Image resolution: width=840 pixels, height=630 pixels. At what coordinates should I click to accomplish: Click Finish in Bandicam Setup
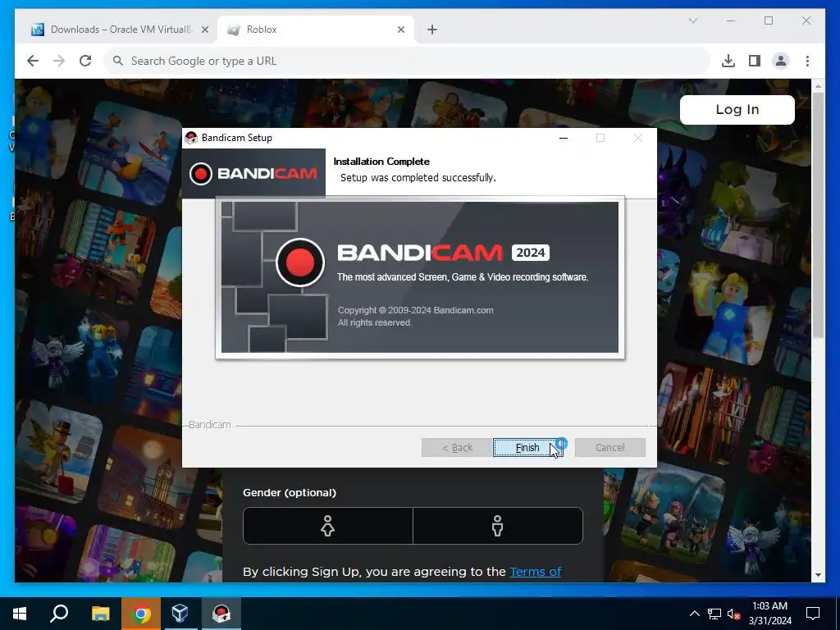[x=527, y=447]
